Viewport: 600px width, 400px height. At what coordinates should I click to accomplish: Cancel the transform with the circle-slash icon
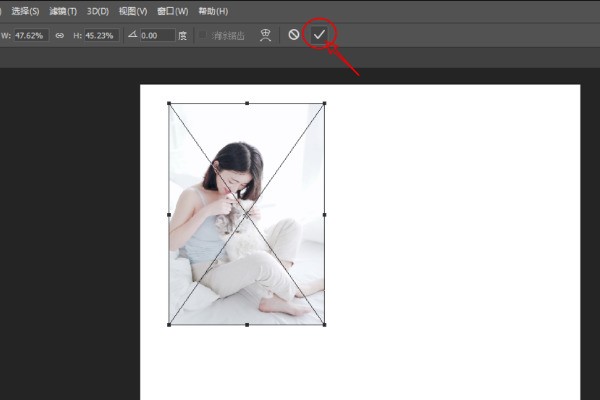coord(294,34)
